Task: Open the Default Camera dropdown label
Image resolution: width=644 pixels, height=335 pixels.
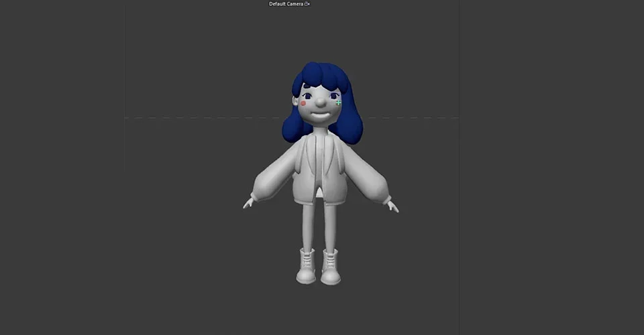Action: [286, 4]
